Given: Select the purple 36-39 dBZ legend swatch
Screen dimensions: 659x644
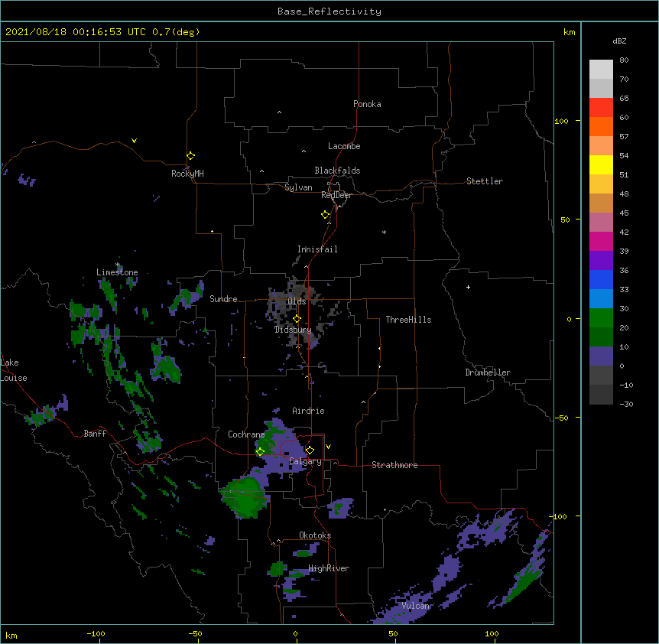Looking at the screenshot, I should point(601,261).
